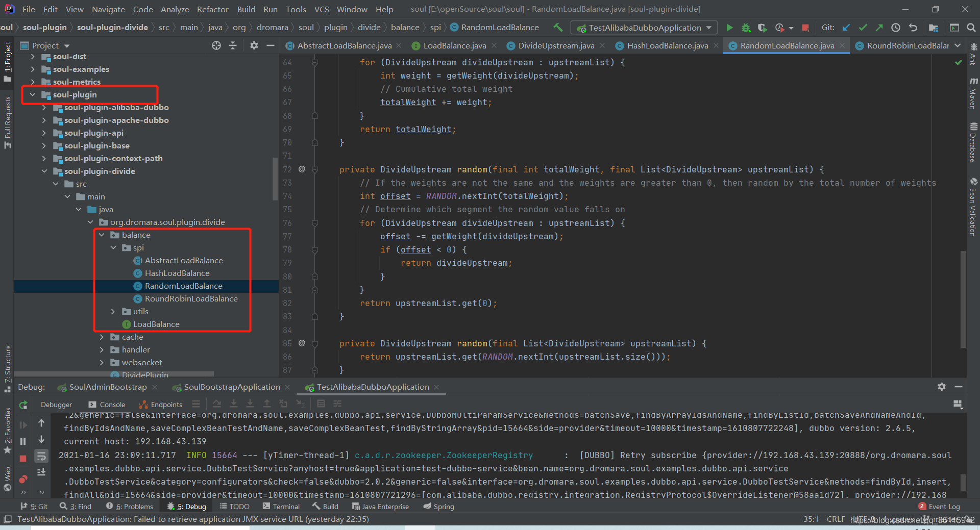Collapse all in Project panel
Image resolution: width=980 pixels, height=530 pixels.
(233, 45)
